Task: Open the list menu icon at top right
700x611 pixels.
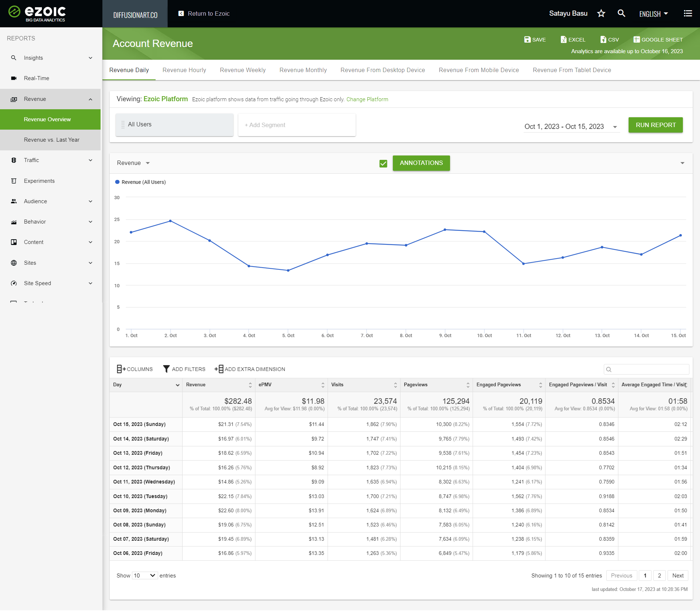Action: tap(688, 13)
